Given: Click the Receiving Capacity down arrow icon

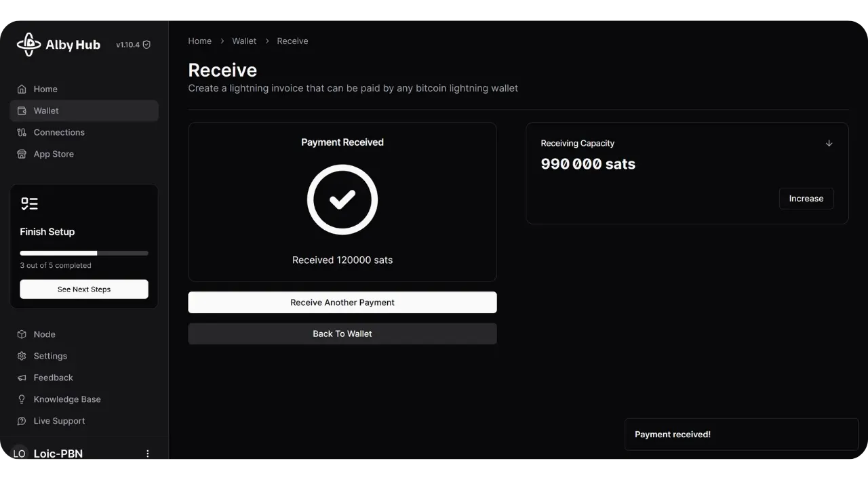Looking at the screenshot, I should coord(829,144).
